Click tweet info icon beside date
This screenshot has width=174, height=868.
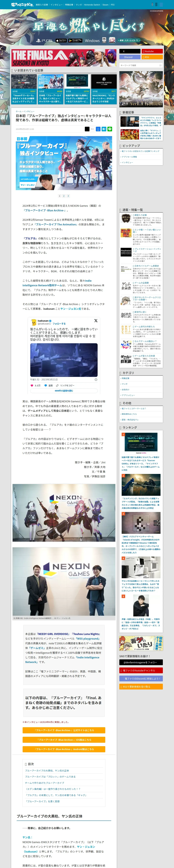[x=96, y=379]
